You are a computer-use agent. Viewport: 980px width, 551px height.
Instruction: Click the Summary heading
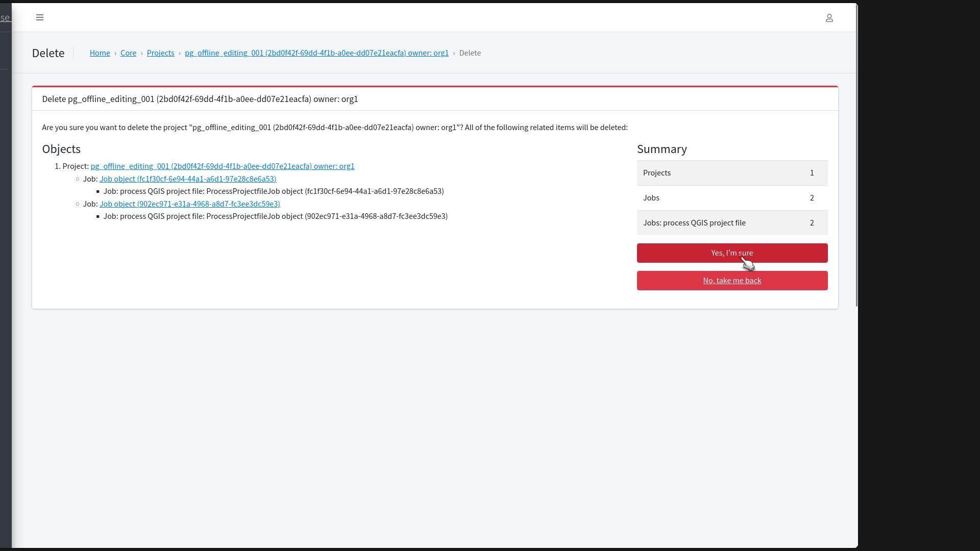tap(661, 149)
